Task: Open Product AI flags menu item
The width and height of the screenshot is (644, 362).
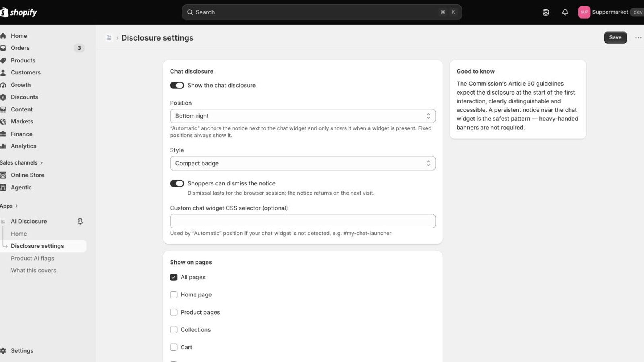Action: coord(32,258)
